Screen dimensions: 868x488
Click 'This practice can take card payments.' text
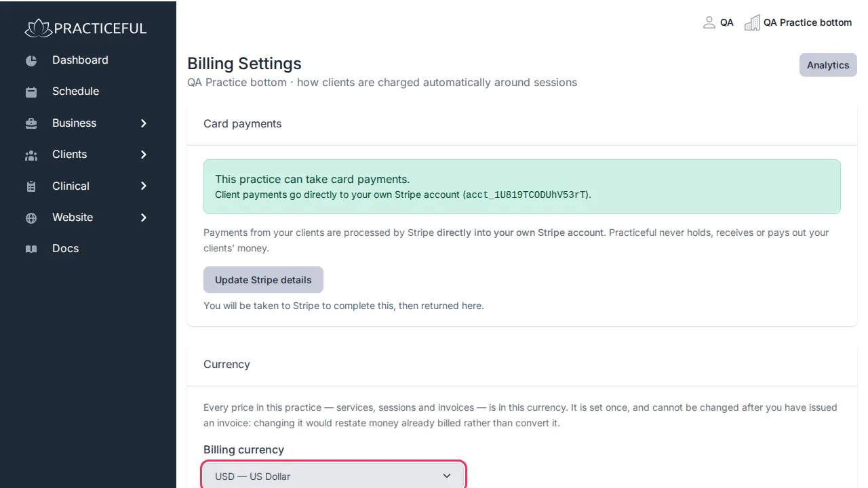(x=313, y=180)
